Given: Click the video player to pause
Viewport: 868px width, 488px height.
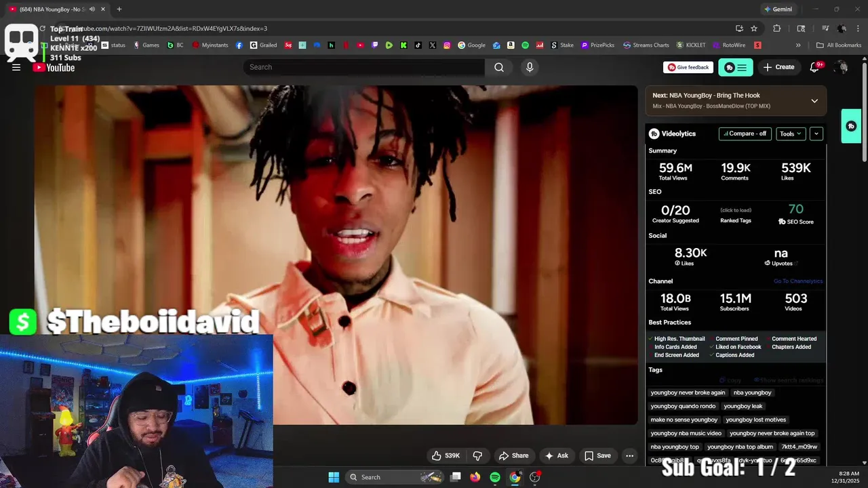Looking at the screenshot, I should tap(336, 255).
